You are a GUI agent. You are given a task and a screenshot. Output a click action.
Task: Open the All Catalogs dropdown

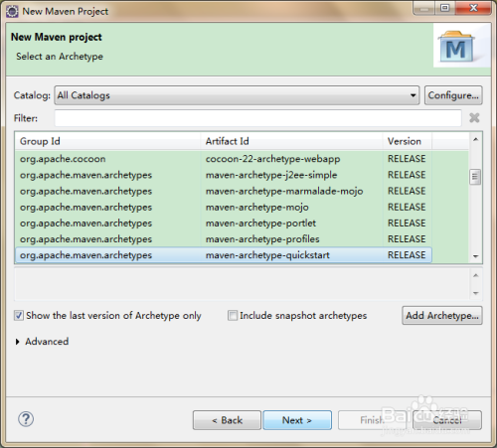point(237,95)
